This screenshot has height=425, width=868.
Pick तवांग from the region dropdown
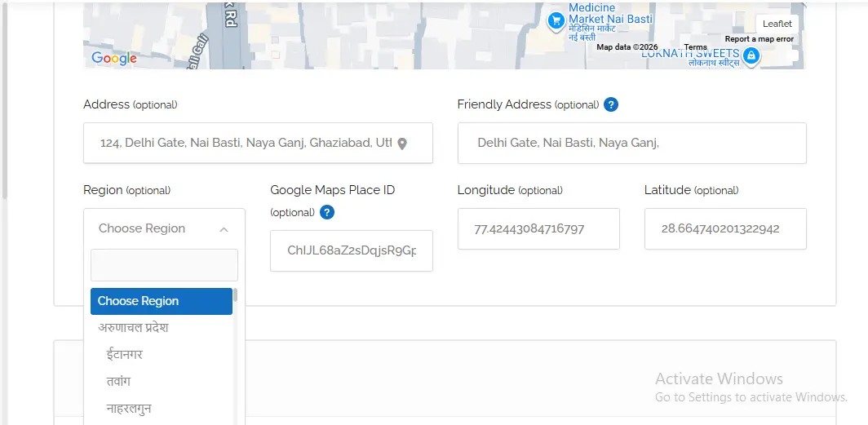click(118, 382)
